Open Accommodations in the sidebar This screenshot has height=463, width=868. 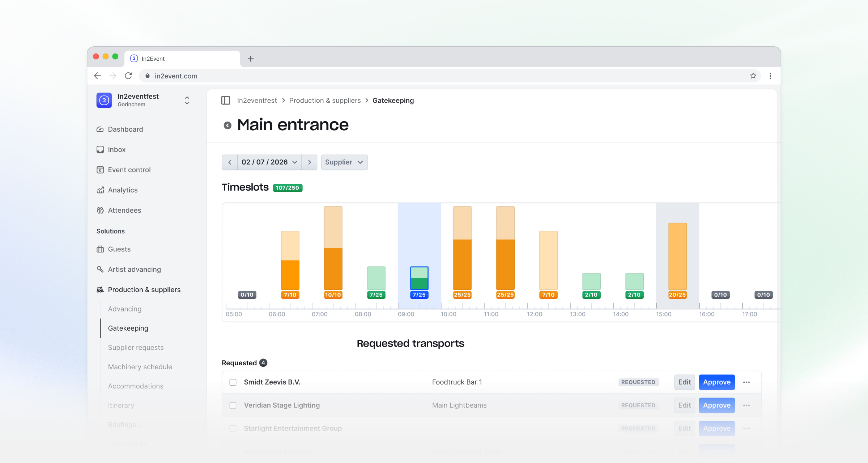136,386
